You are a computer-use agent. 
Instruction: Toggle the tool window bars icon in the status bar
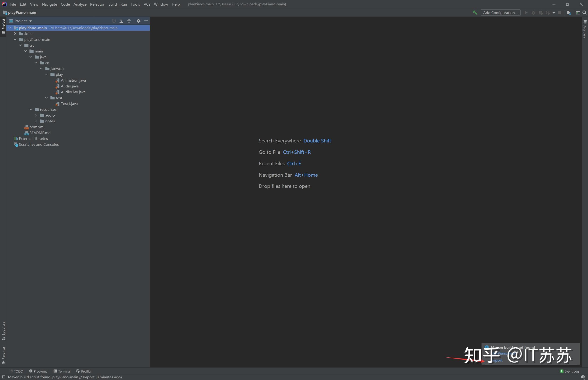click(x=3, y=377)
